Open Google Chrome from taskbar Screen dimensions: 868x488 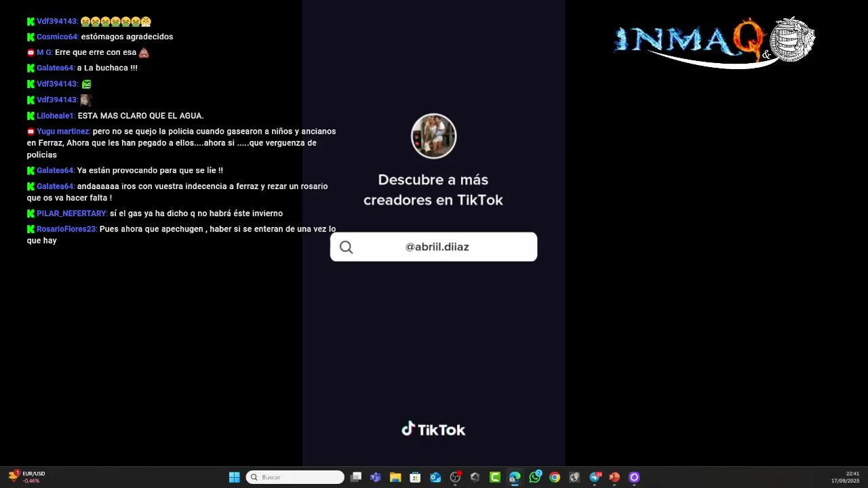pos(555,477)
